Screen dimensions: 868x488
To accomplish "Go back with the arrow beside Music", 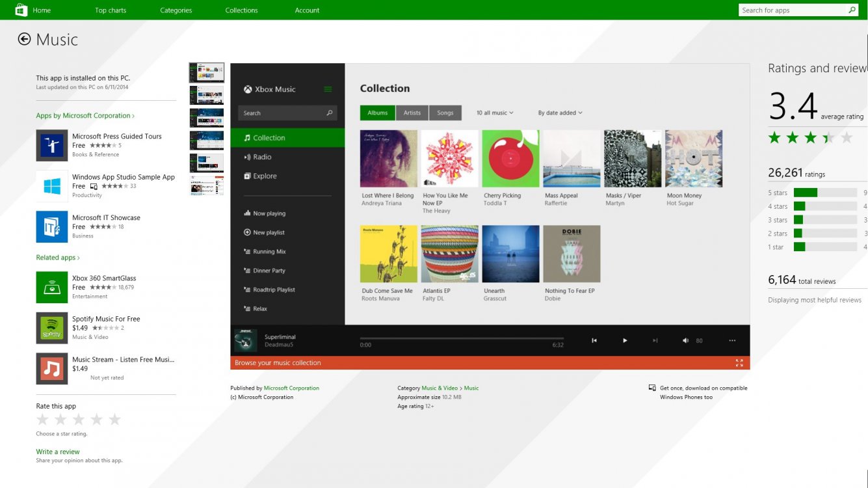I will [x=24, y=39].
